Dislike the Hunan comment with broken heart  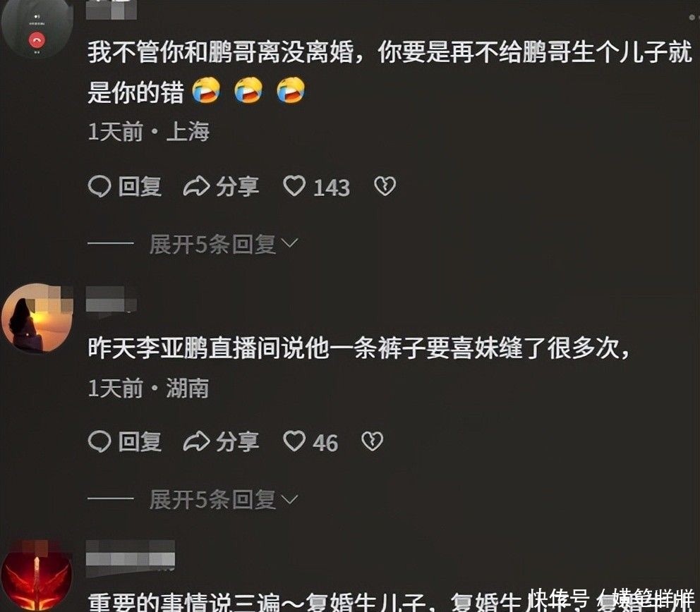pyautogui.click(x=373, y=441)
